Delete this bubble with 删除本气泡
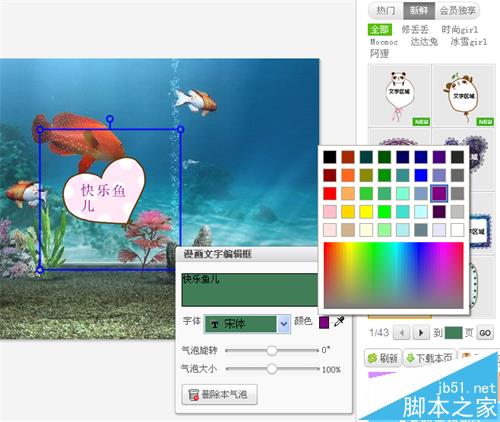500x422 pixels. 219,395
